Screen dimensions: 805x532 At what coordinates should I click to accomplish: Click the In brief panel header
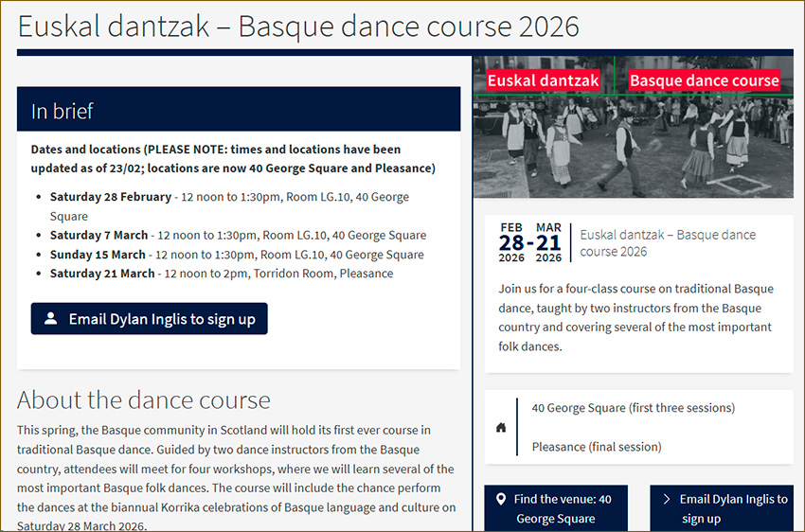coord(239,110)
